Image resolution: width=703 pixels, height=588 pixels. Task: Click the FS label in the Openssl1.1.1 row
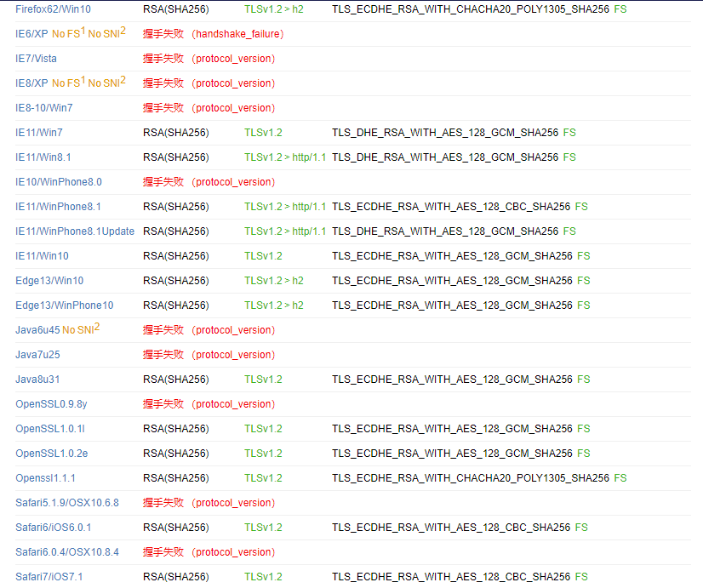click(620, 477)
